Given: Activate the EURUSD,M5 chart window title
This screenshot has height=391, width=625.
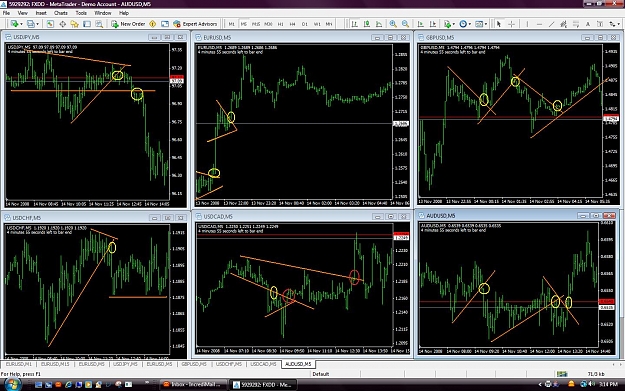Looking at the screenshot, I should click(x=217, y=37).
